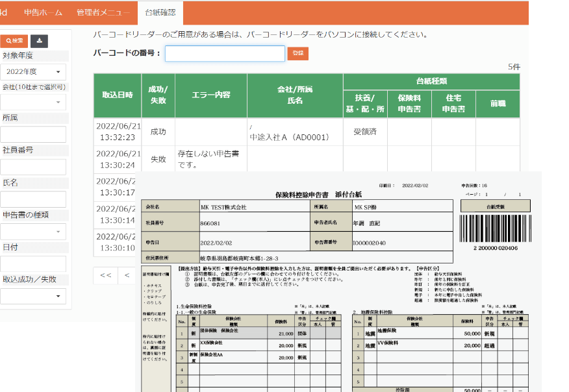Click the error text 存在しない申告書です。
Screen dimensions: 569x392
pyautogui.click(x=209, y=160)
